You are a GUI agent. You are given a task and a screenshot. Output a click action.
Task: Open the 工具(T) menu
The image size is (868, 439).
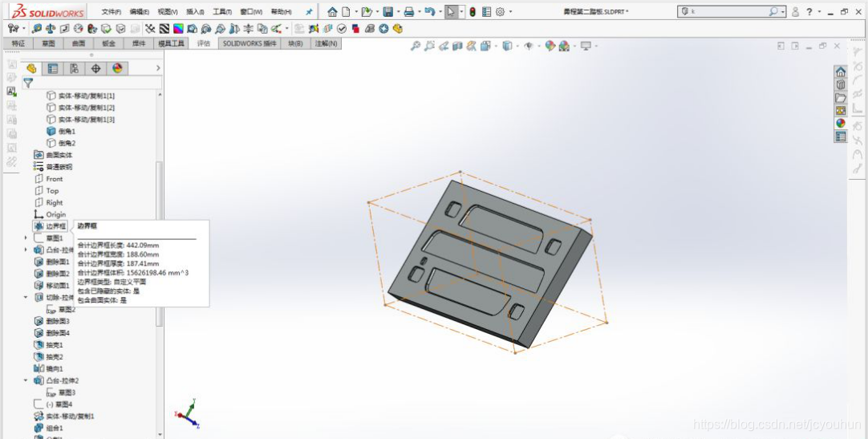(x=222, y=11)
